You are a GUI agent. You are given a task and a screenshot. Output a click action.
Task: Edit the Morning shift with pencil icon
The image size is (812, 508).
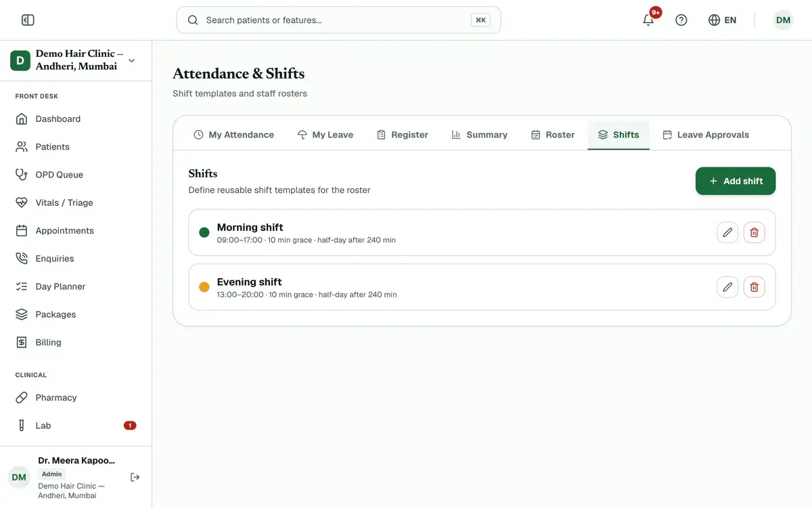tap(727, 232)
